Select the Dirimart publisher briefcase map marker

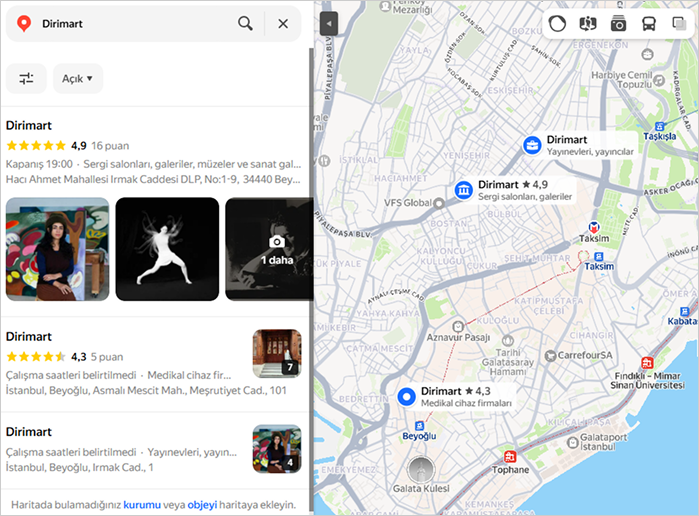coord(531,145)
